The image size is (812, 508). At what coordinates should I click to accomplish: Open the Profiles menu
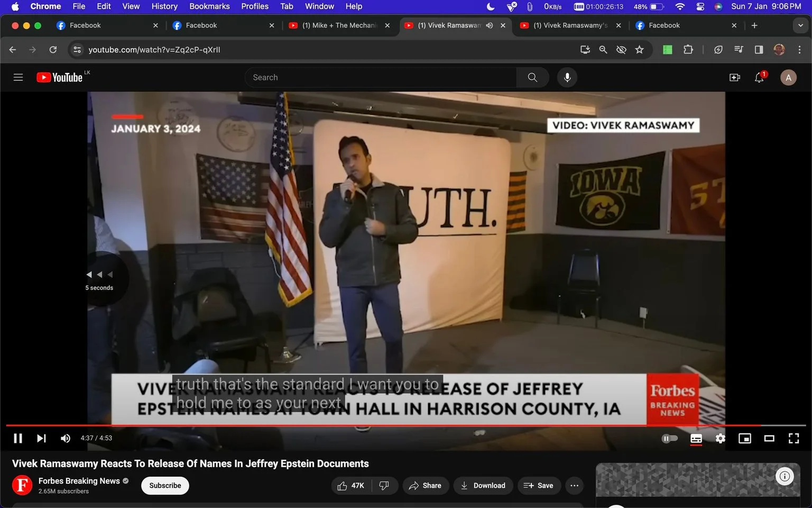point(255,6)
